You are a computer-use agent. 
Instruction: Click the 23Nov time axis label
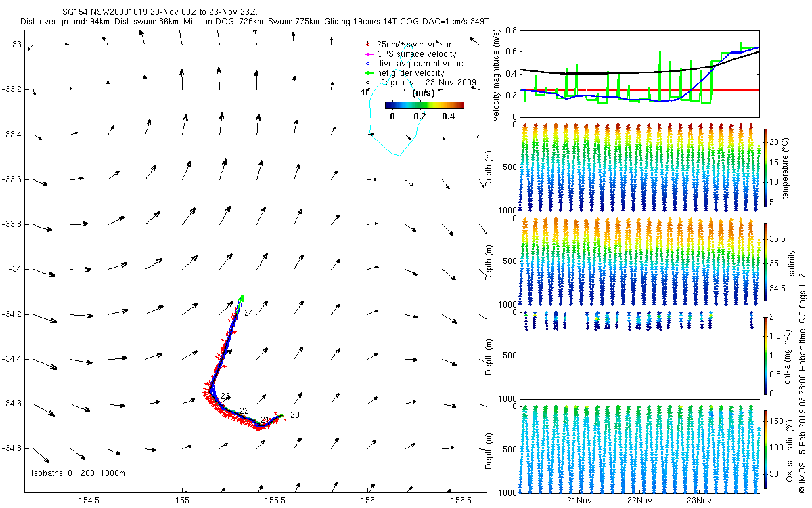tap(699, 501)
